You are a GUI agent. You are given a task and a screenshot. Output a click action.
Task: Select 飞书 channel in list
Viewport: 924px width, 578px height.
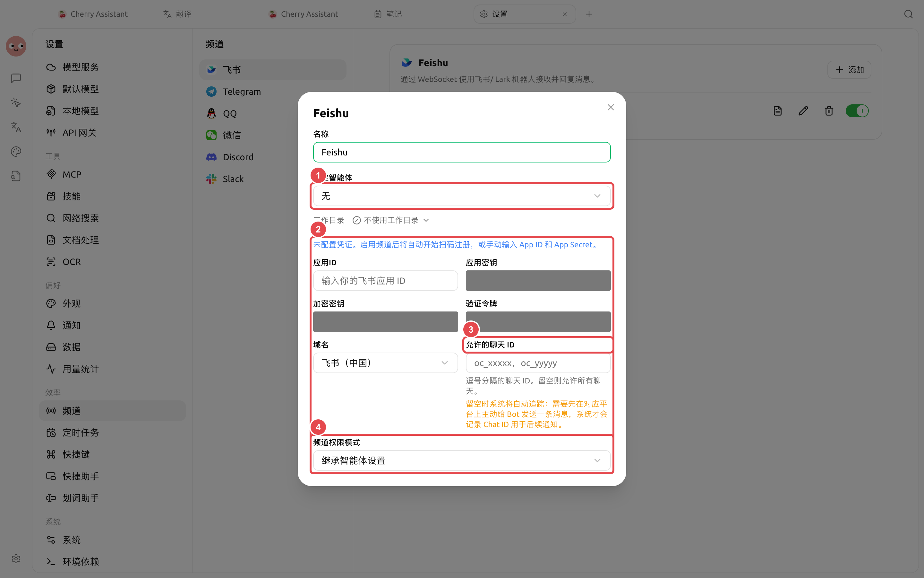[273, 70]
